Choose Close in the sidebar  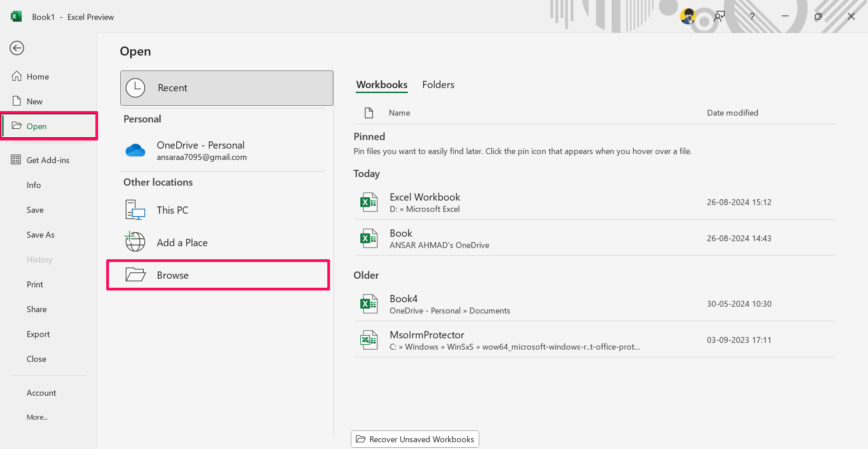coord(37,359)
